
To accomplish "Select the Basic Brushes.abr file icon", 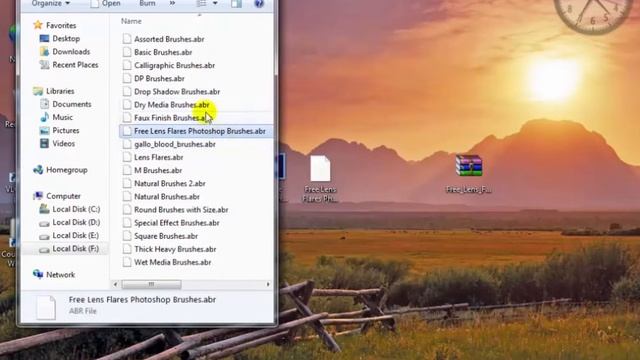I will click(127, 52).
